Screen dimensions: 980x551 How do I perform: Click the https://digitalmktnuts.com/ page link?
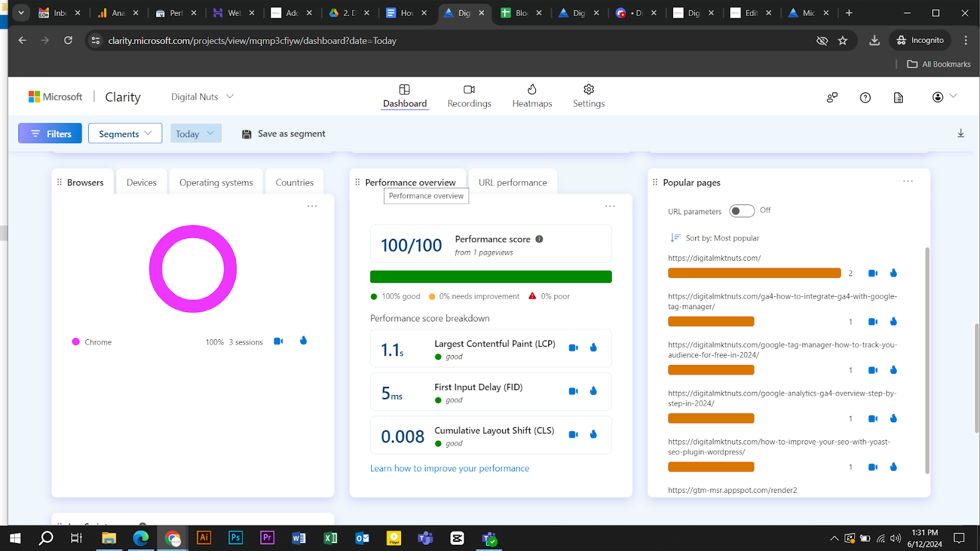pos(714,258)
